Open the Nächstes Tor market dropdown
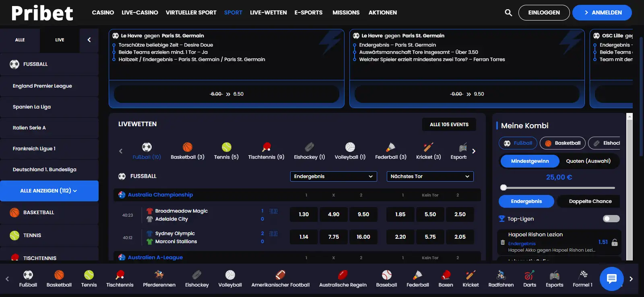 (430, 176)
